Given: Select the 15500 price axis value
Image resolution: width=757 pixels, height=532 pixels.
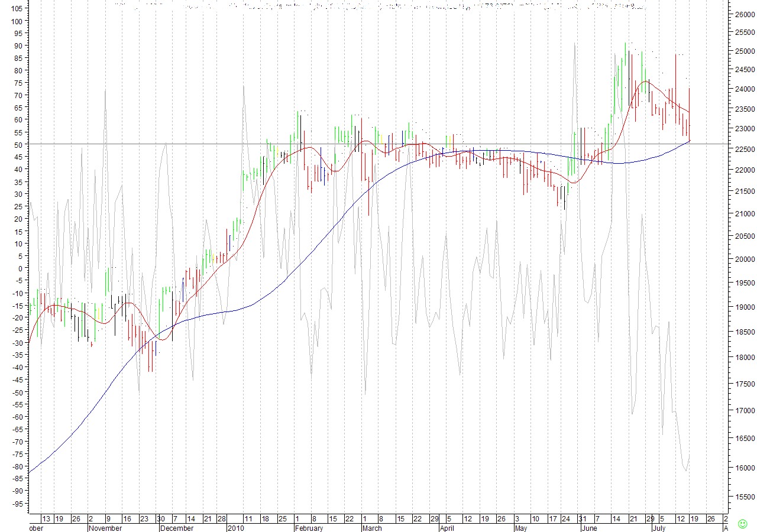Looking at the screenshot, I should tap(744, 498).
